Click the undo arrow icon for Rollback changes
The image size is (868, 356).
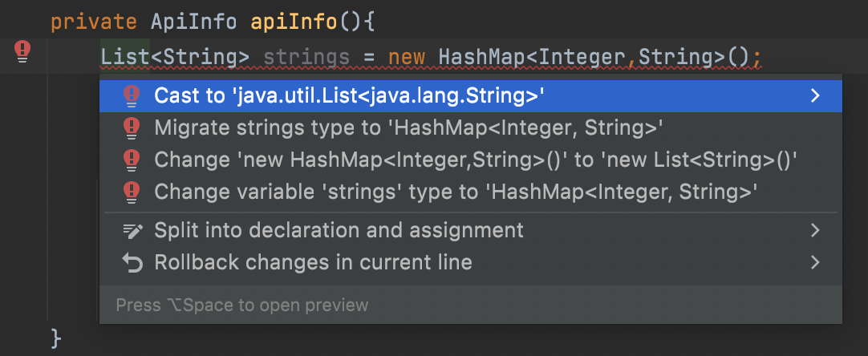(x=132, y=262)
